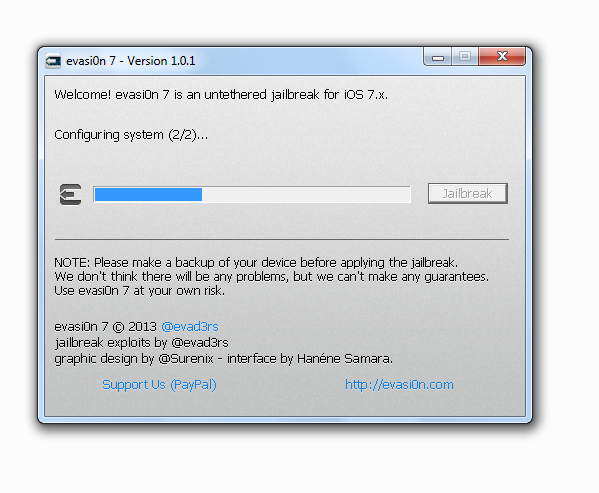
Task: Click the 'Use evasi0n 7 at your own risk' text
Action: pos(139,291)
